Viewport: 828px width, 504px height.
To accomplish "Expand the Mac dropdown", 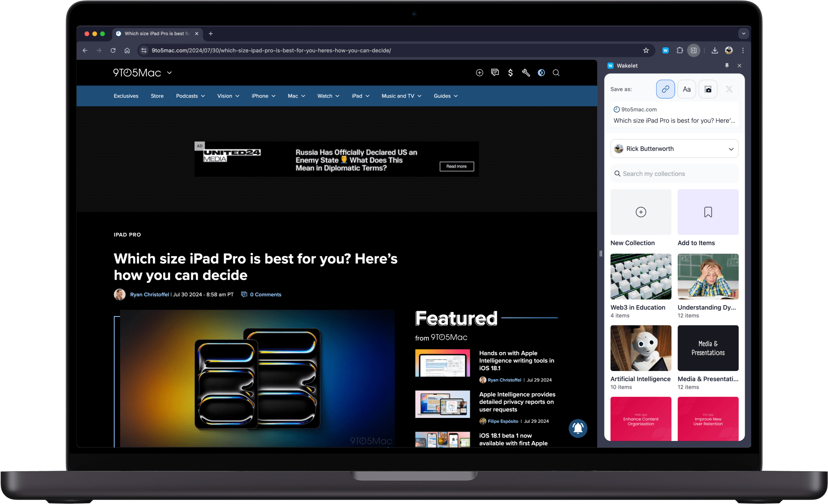I will click(296, 96).
